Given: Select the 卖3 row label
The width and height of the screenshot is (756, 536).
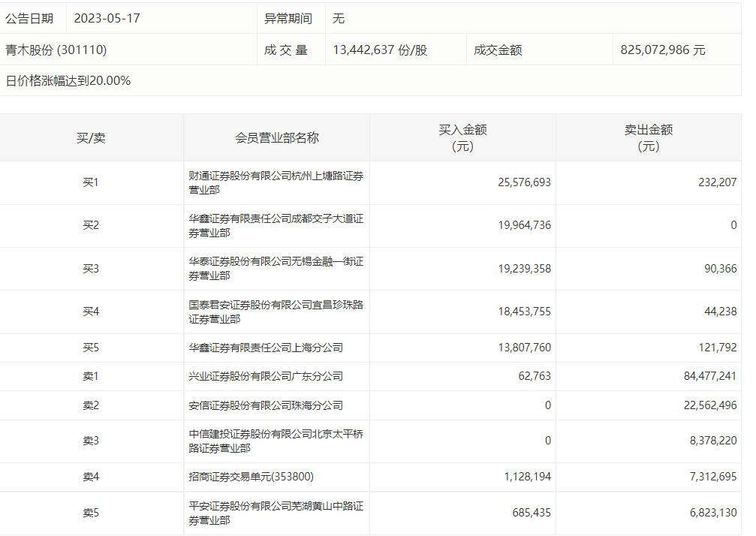Looking at the screenshot, I should point(91,441).
